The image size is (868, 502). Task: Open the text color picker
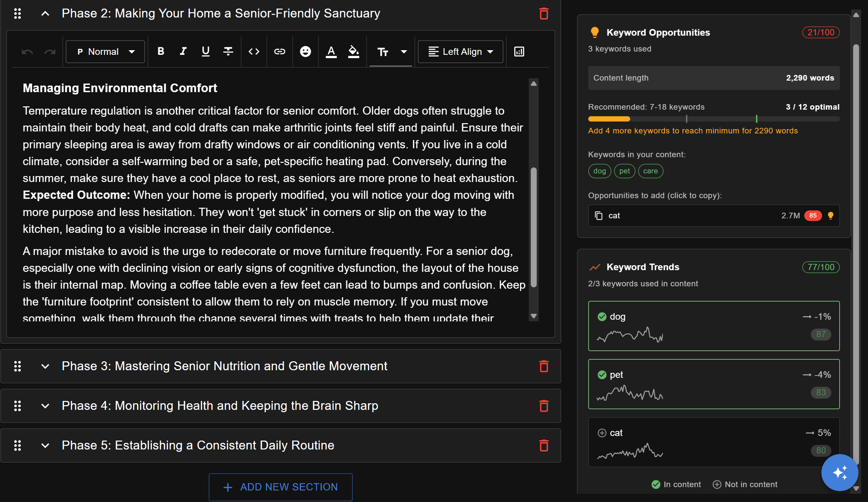point(331,52)
